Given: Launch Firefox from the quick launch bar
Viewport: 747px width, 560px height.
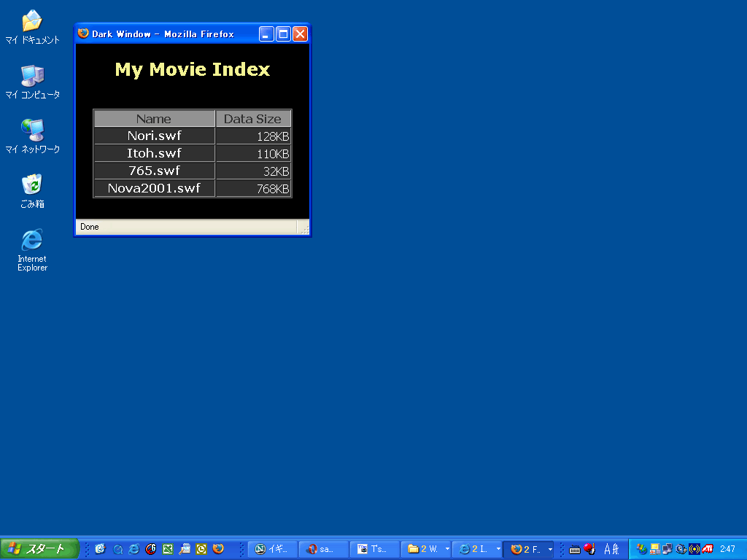Looking at the screenshot, I should click(x=218, y=549).
